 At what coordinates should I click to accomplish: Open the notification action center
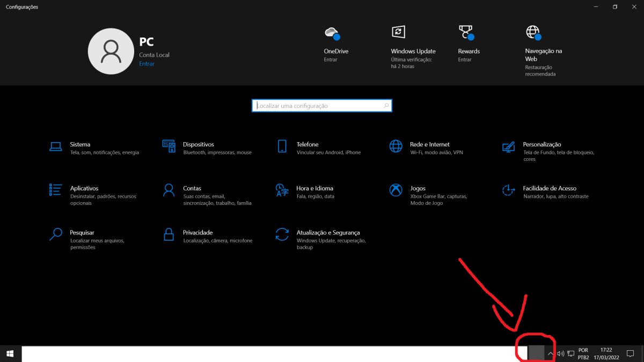(631, 354)
